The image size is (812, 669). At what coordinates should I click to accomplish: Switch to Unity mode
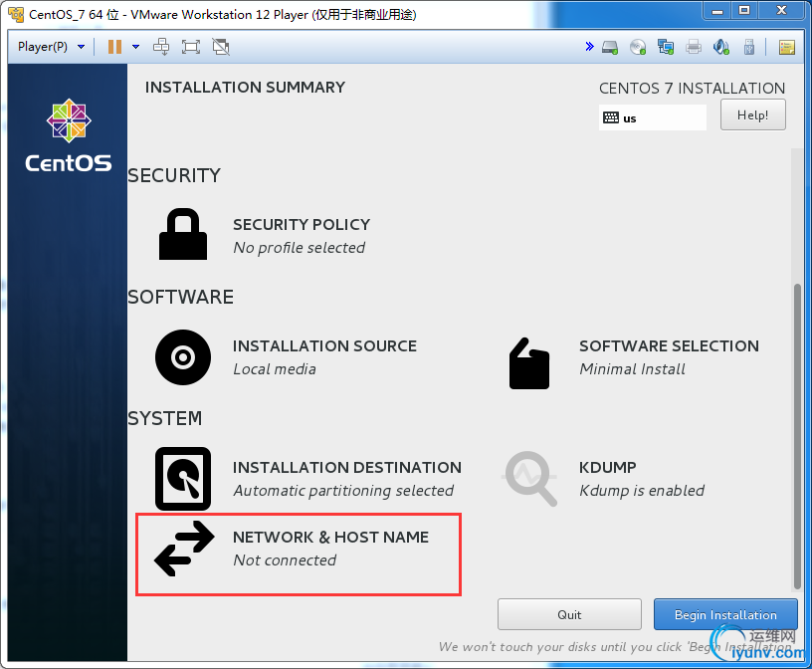221,47
